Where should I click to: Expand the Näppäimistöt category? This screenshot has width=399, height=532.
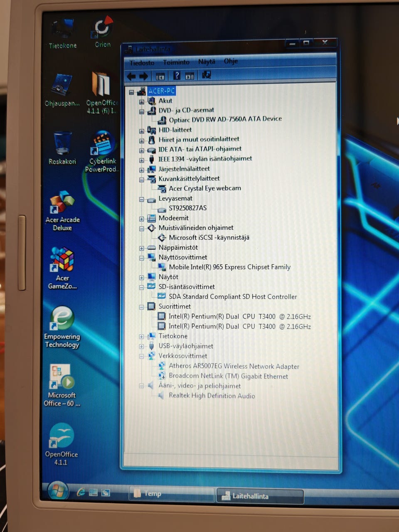pos(142,248)
